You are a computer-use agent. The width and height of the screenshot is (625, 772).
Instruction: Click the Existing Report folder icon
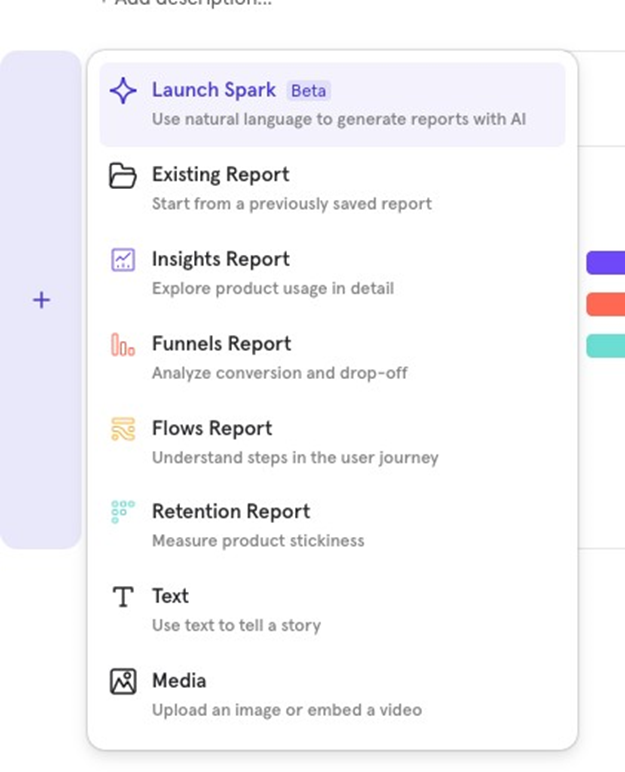[123, 177]
